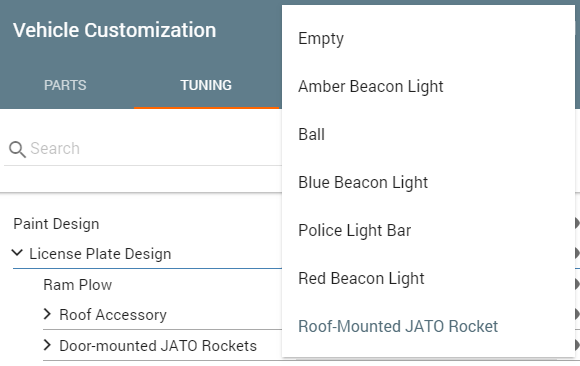
Task: Select Red Beacon Light option
Action: point(428,278)
